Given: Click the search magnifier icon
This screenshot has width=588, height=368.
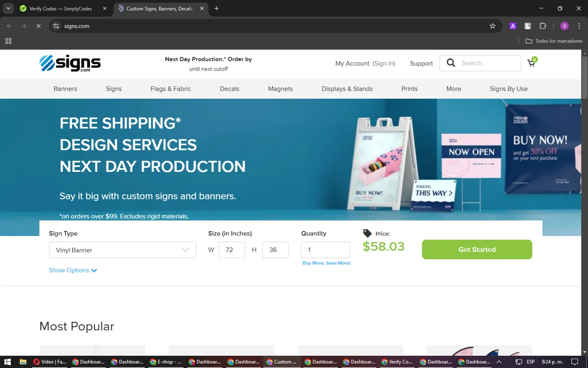Looking at the screenshot, I should point(451,63).
